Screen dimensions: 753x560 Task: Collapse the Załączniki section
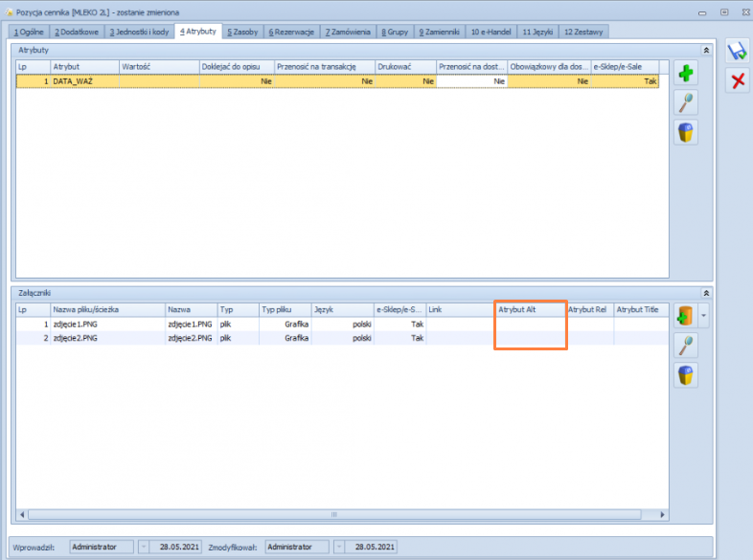pos(706,293)
